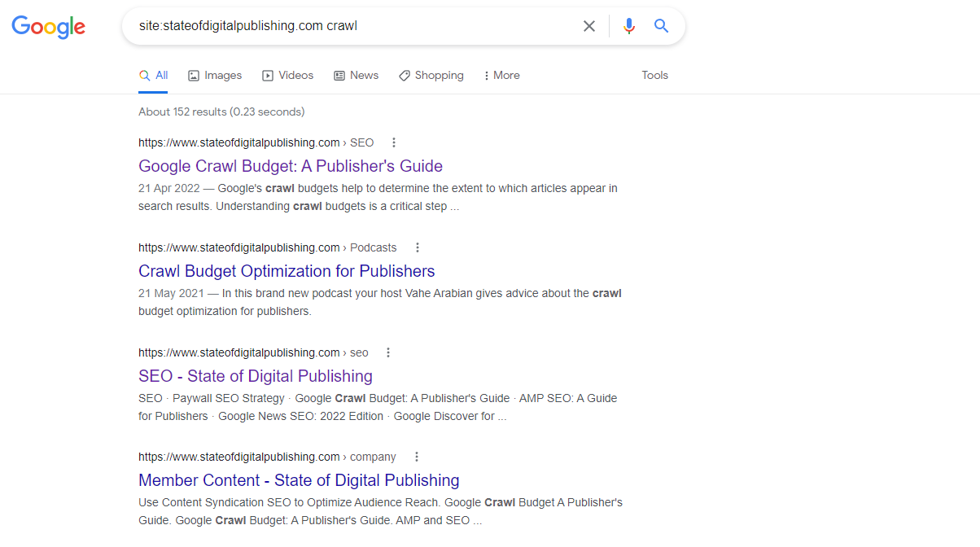Open Crawl Budget Optimization for Publishers result
Screen dimensions: 980x547
[287, 271]
